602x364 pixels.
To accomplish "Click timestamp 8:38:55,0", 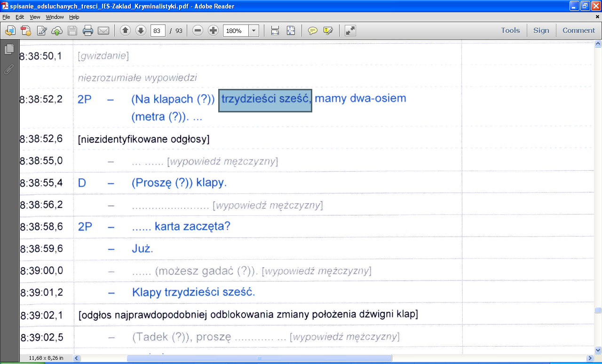I will [41, 161].
